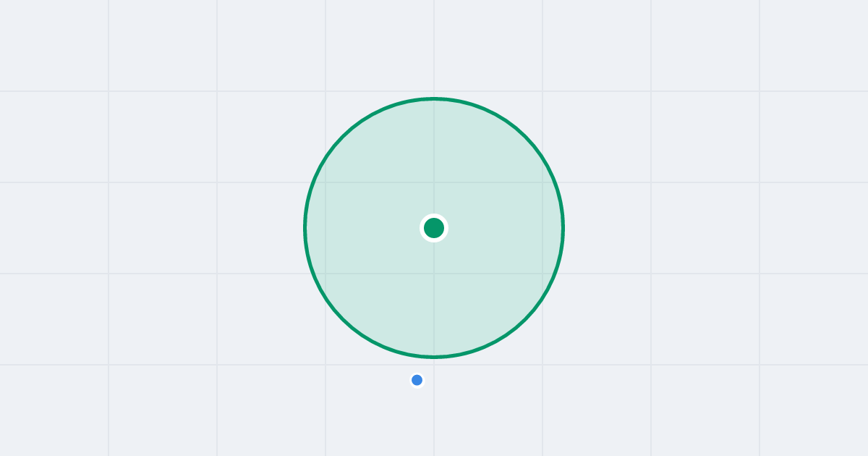Image resolution: width=868 pixels, height=456 pixels.
Task: Click the white border of the blue dot
Action: tap(417, 373)
